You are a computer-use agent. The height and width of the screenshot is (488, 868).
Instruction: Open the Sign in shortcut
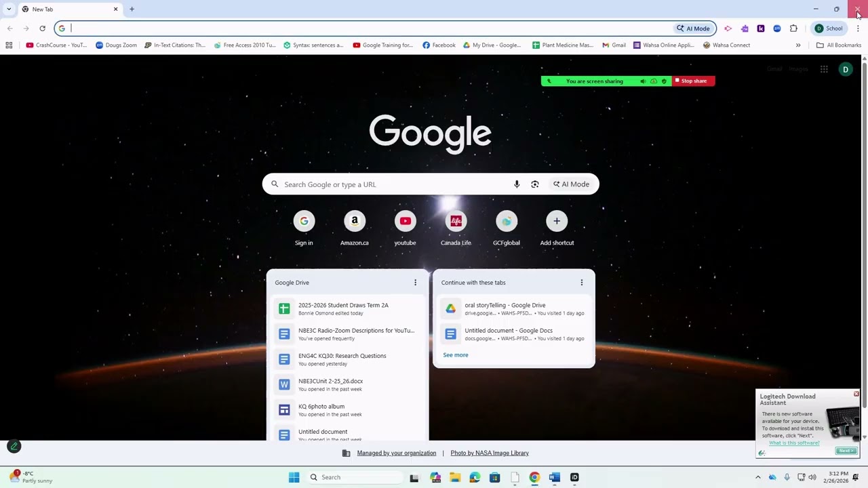(304, 228)
